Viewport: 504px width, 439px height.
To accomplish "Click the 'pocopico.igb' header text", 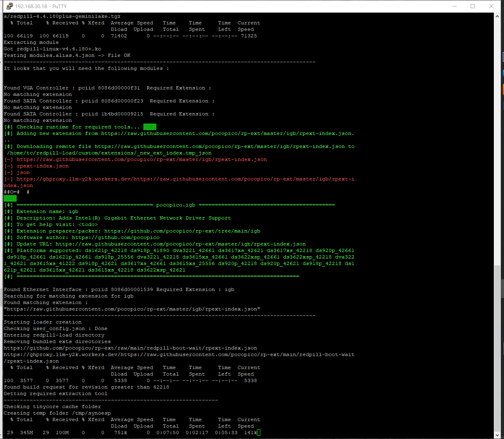I will 175,205.
